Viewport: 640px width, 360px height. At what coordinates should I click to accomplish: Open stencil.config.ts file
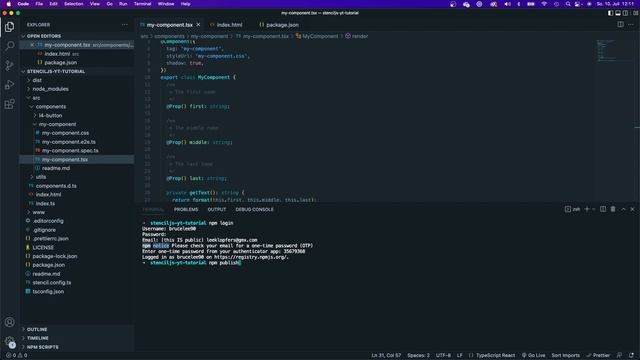[x=51, y=282]
